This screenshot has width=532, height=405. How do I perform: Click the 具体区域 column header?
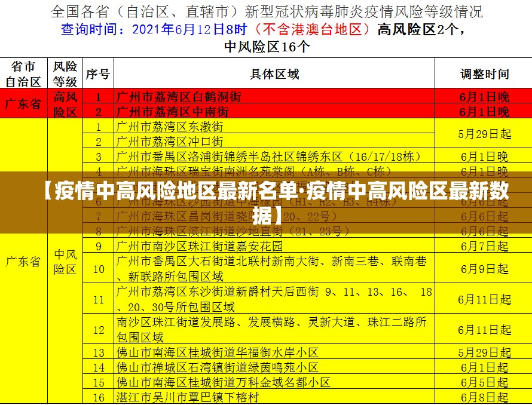point(274,74)
